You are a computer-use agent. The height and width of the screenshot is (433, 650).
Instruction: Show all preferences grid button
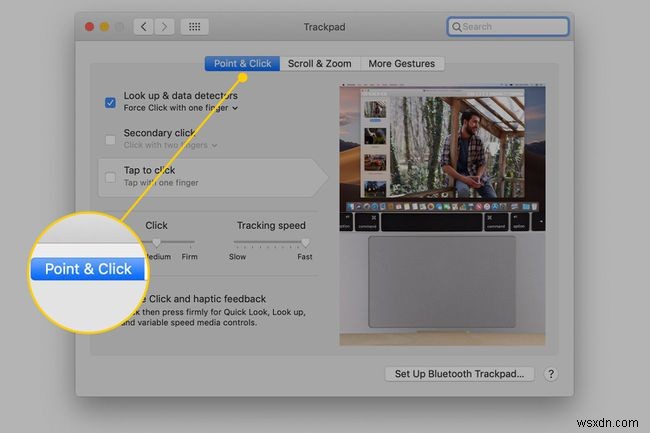click(194, 27)
